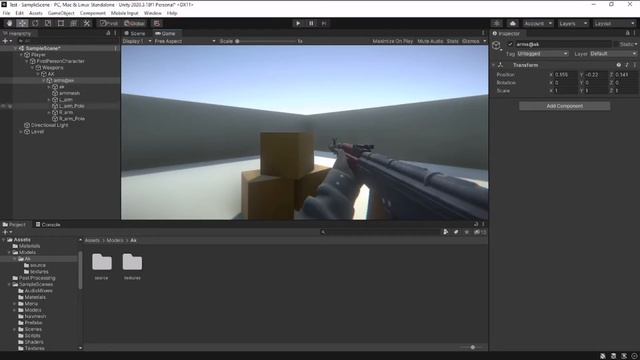Screen dimensions: 640x360
Task: Open the File menu
Action: pos(7,13)
